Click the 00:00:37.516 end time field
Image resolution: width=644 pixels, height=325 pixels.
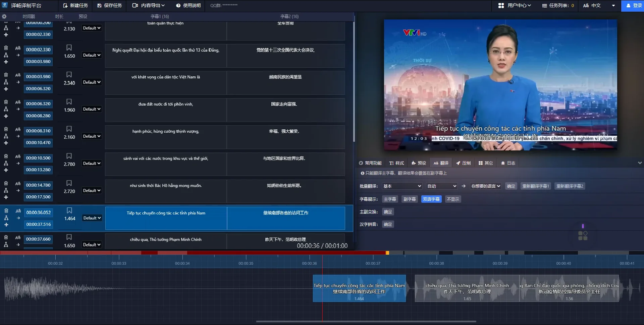tap(39, 224)
